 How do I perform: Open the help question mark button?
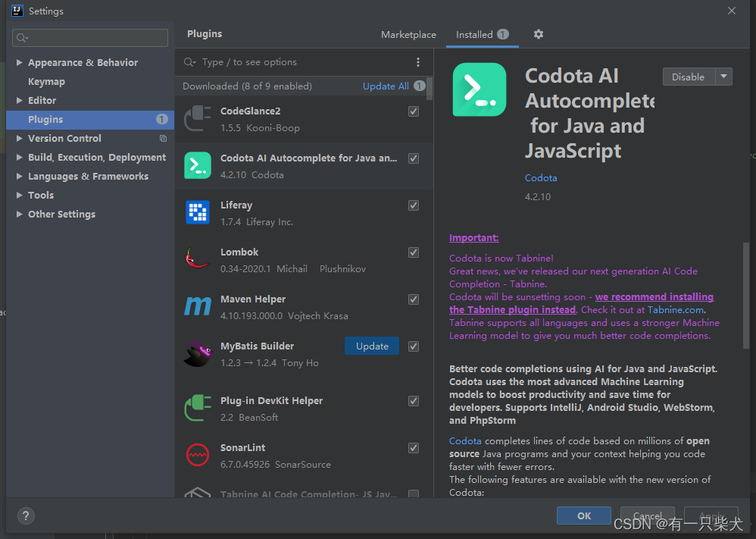tap(25, 515)
